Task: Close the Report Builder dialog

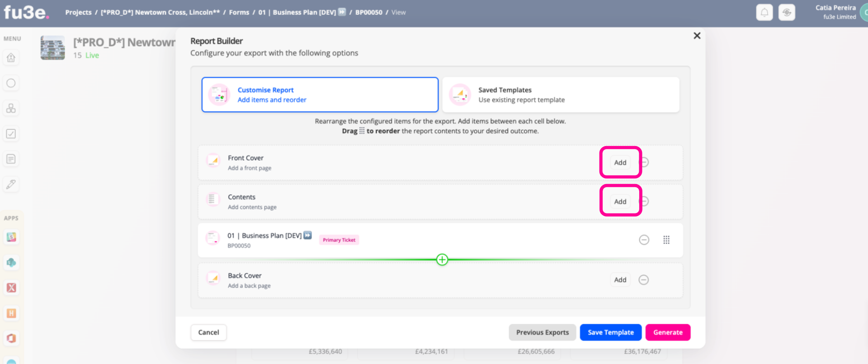Action: pyautogui.click(x=697, y=36)
